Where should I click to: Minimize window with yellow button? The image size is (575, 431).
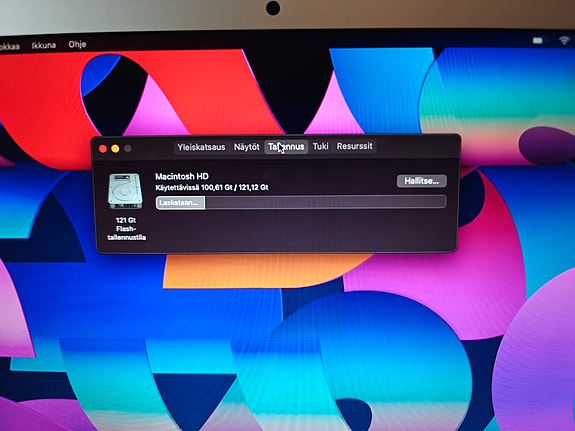[115, 149]
